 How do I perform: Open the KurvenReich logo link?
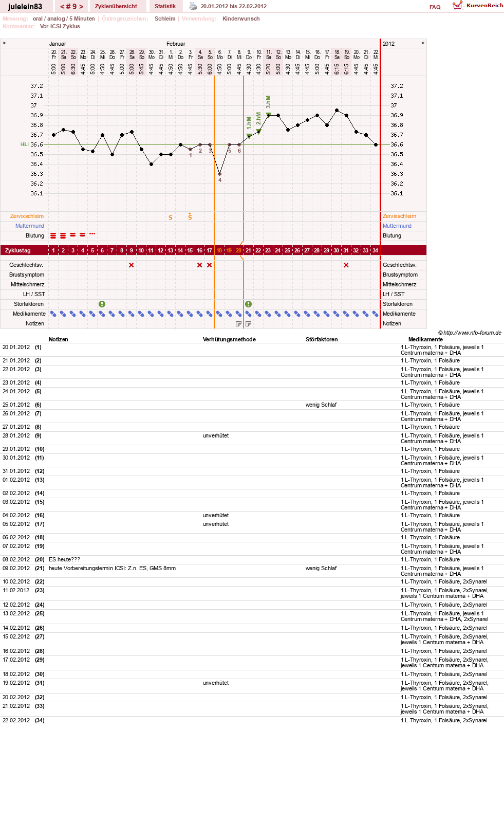coord(478,5)
